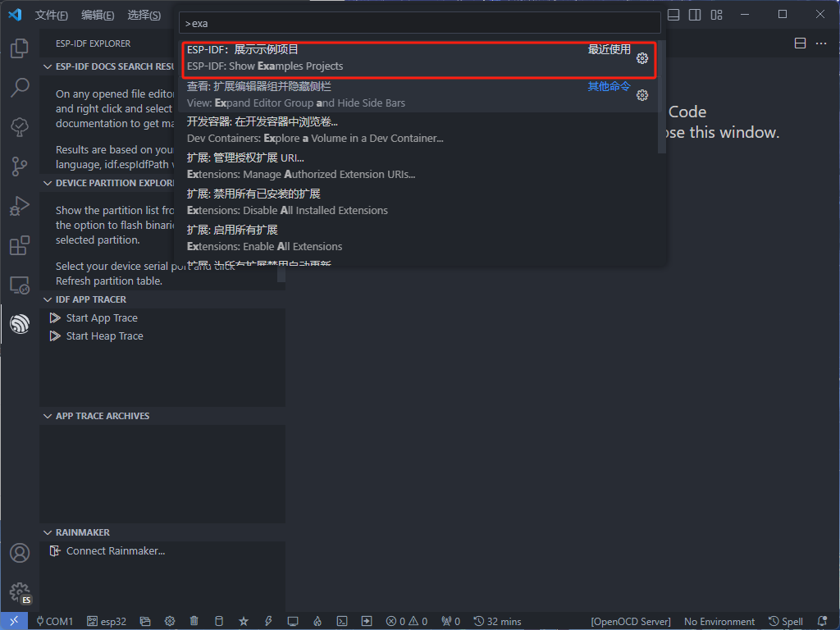The image size is (840, 630).
Task: Open the Search view in activity bar
Action: click(20, 87)
